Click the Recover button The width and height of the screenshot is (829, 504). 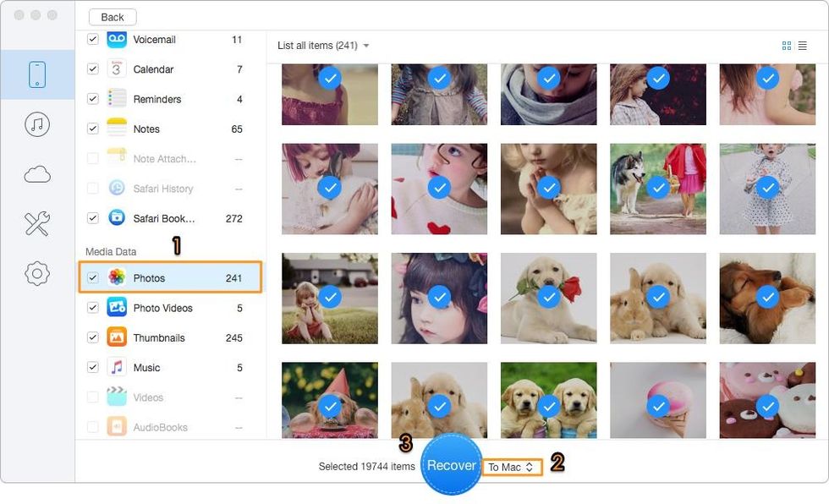click(451, 465)
